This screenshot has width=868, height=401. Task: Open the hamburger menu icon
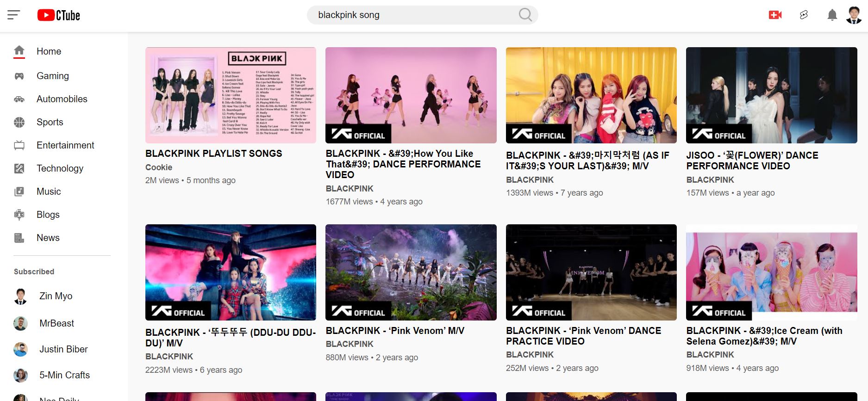click(14, 15)
